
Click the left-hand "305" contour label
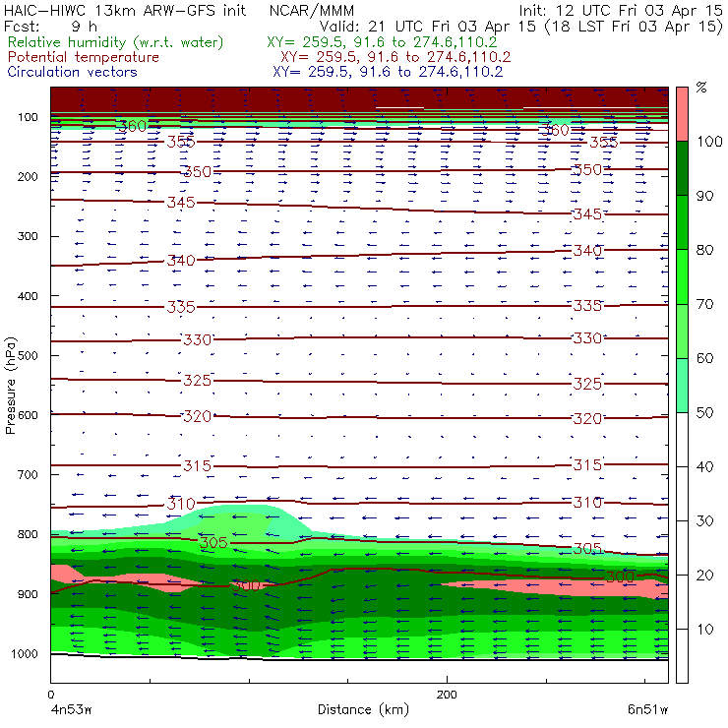pos(213,542)
